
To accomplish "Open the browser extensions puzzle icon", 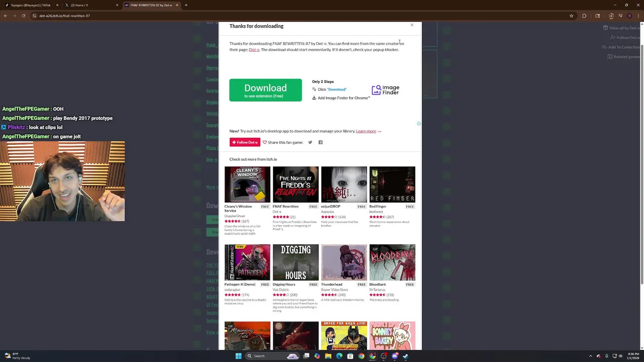I will pos(584,16).
